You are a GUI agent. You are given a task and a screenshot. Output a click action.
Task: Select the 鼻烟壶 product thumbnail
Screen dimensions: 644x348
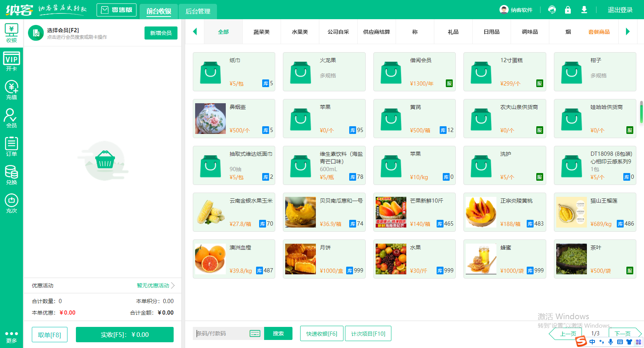[x=210, y=119]
